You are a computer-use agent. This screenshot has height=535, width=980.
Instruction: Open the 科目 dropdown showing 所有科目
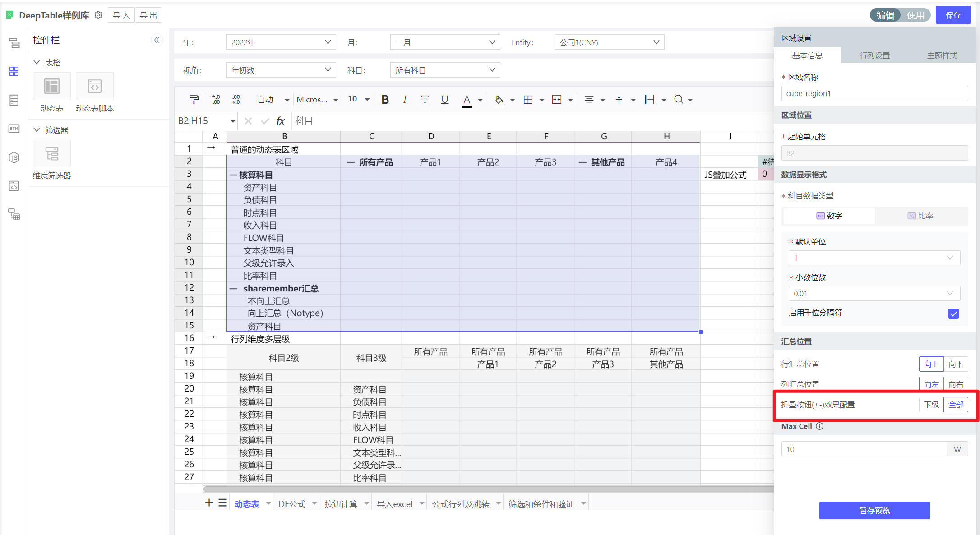(x=445, y=70)
